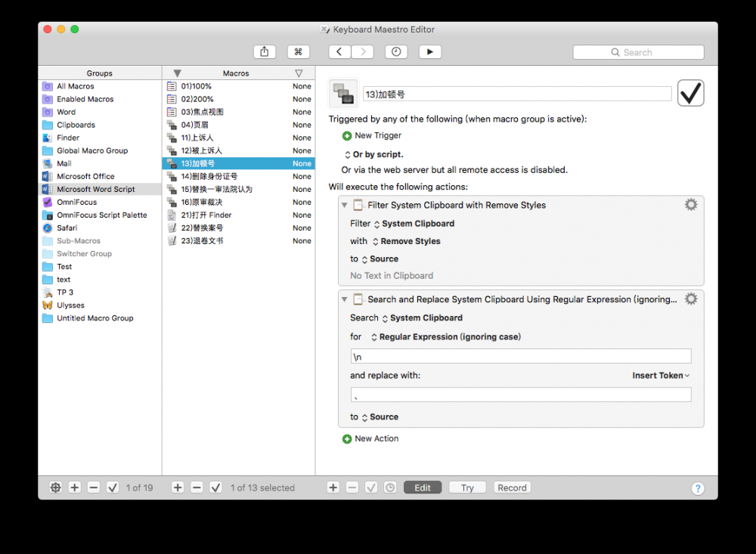Click inside the replacement text field
This screenshot has width=756, height=554.
point(522,394)
